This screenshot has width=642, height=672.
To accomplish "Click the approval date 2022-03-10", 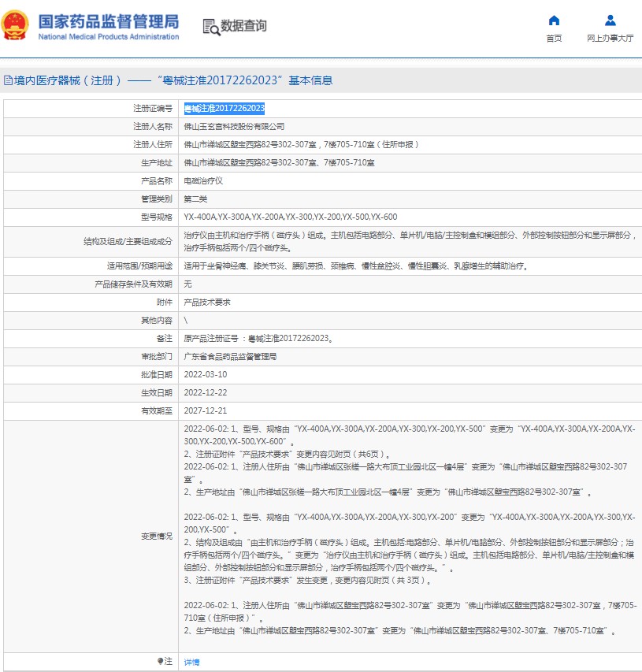I will (x=206, y=374).
